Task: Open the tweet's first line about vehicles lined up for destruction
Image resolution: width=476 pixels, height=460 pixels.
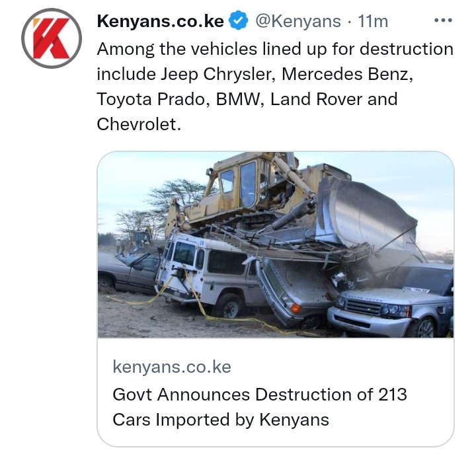Action: 275,49
